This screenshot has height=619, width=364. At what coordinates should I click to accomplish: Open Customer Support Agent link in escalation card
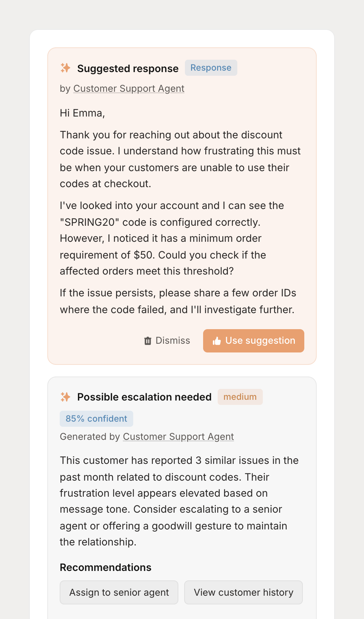tap(178, 437)
